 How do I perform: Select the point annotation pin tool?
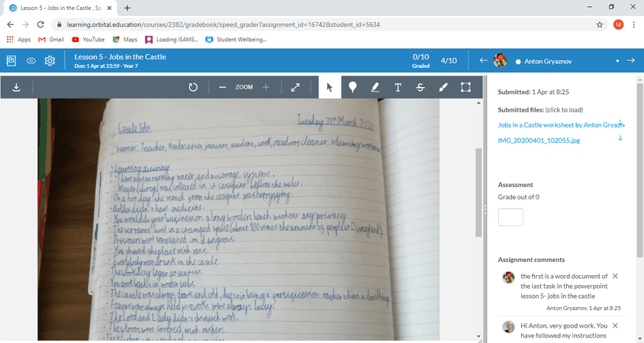[353, 87]
